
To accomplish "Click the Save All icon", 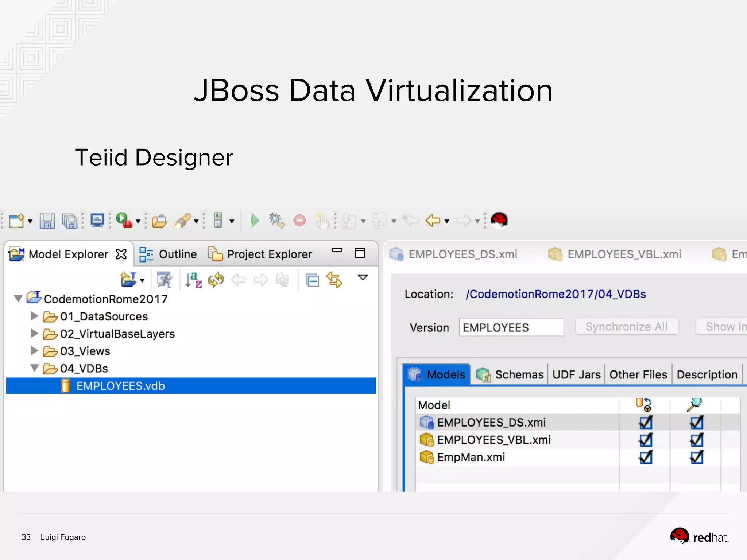I will (70, 221).
